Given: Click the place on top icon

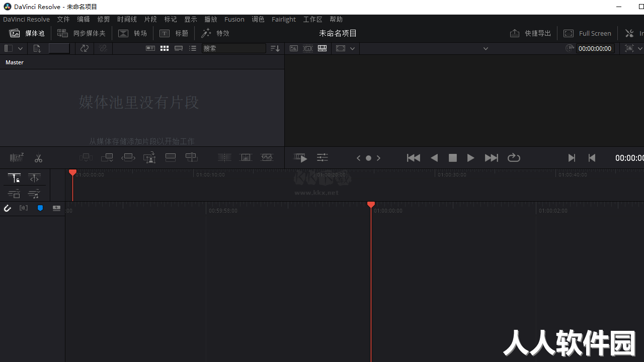Looking at the screenshot, I should point(171,158).
